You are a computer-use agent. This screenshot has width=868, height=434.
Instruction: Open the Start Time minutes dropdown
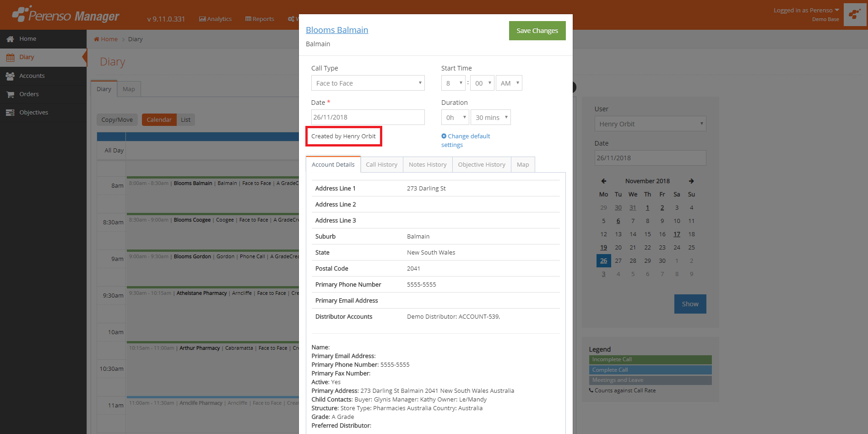click(x=482, y=83)
